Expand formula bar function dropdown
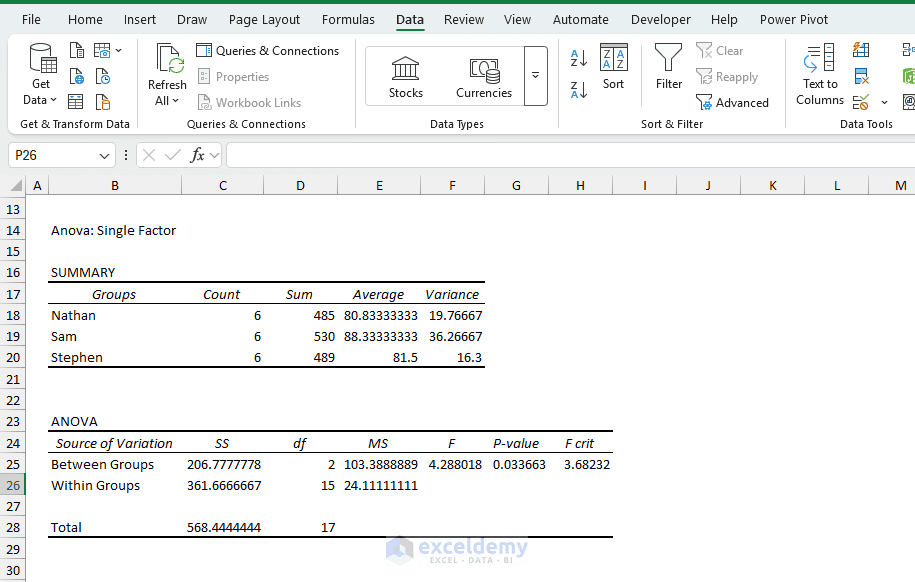Image resolution: width=915 pixels, height=582 pixels. tap(214, 155)
